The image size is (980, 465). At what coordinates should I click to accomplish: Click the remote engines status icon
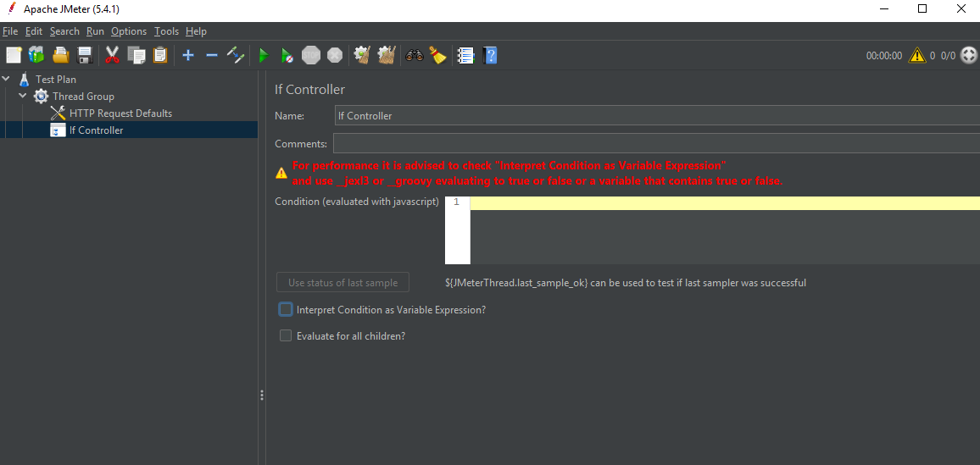point(968,56)
